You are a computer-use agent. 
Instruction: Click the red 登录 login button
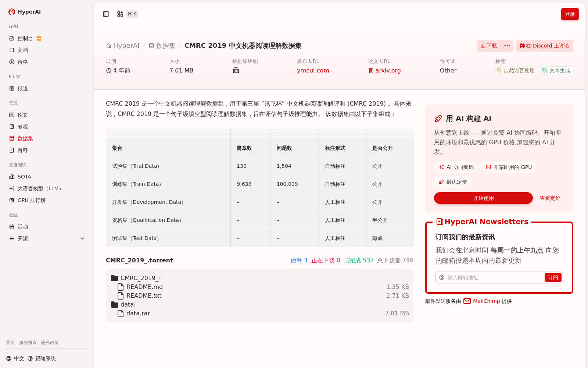[570, 14]
